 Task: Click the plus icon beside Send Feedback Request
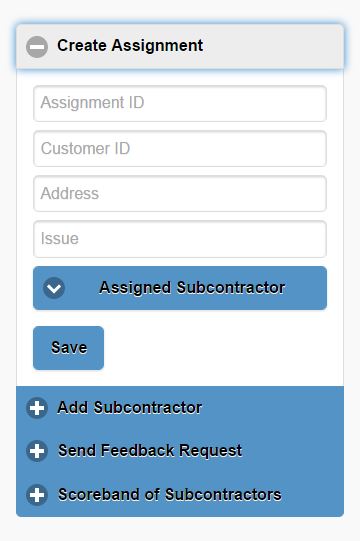click(x=37, y=451)
